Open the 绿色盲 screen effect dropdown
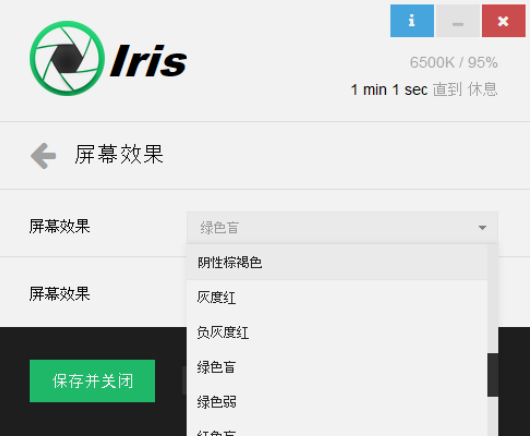The image size is (530, 436). point(342,227)
